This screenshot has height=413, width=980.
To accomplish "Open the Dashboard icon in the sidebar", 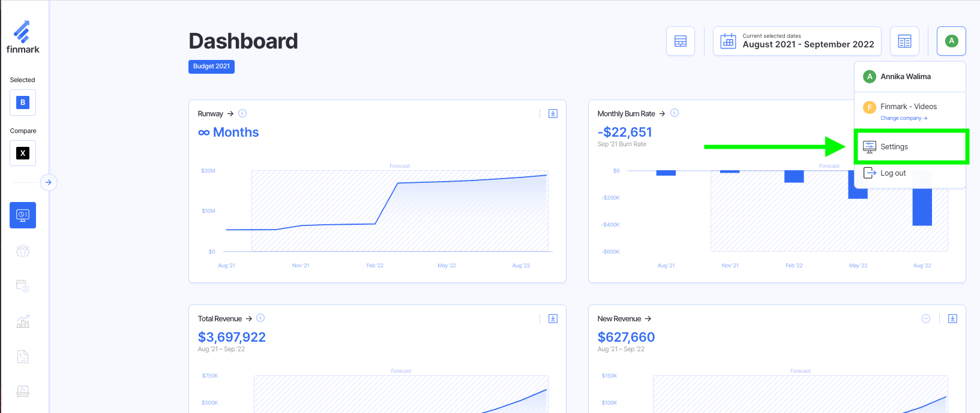I will pos(23,215).
